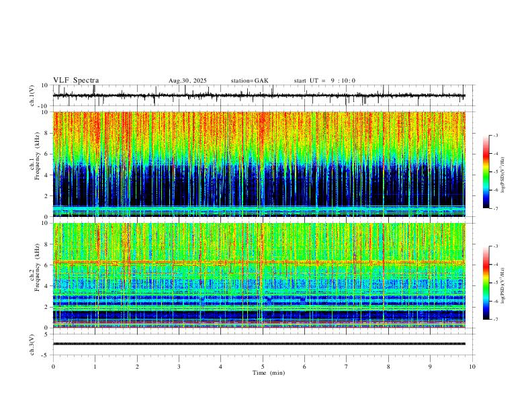This screenshot has width=532, height=411.
Task: Click the "-5" tick of ch.3(V) axis
Action: click(x=46, y=355)
